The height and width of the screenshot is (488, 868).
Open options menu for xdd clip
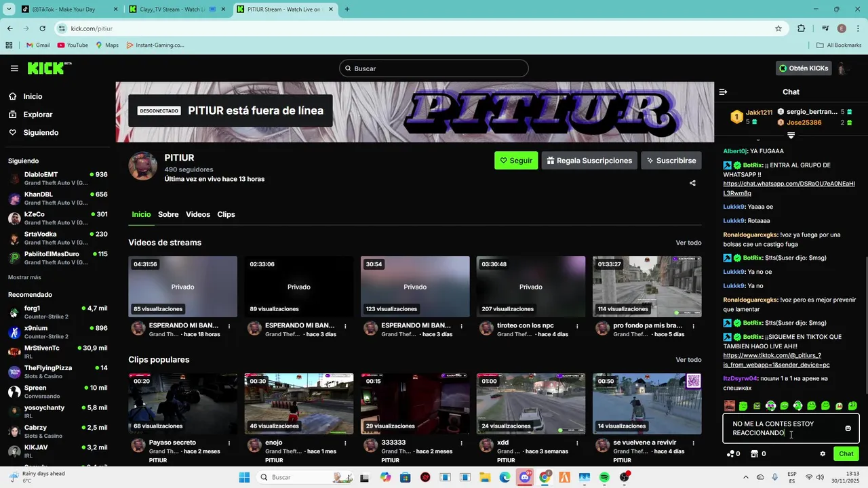point(577,443)
